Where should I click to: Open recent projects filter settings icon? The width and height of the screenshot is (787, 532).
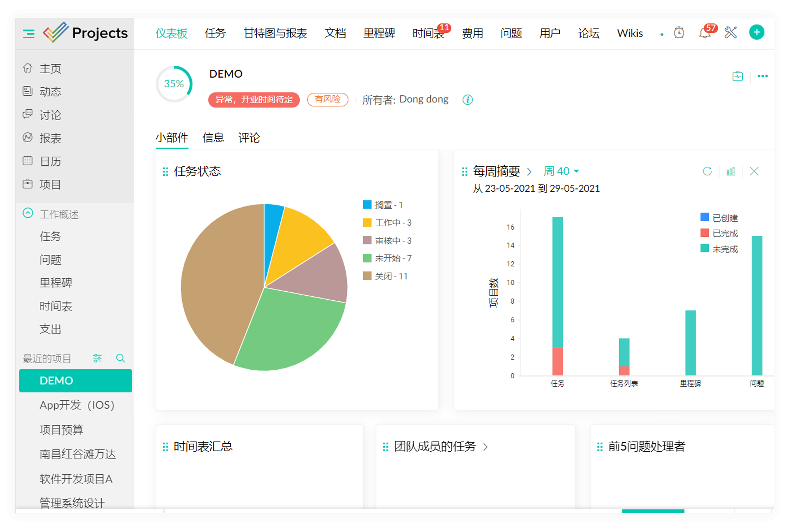click(x=97, y=358)
